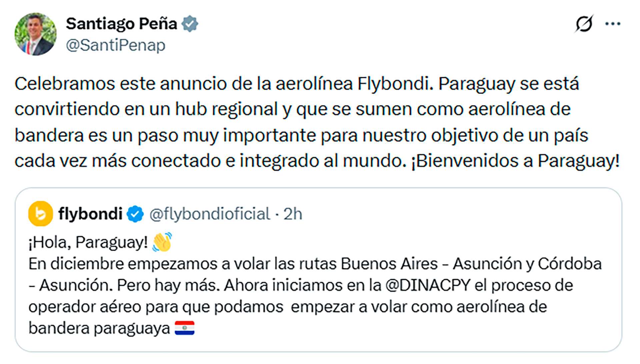640x364 pixels.
Task: Open the @SantiPenap handle
Action: point(115,45)
